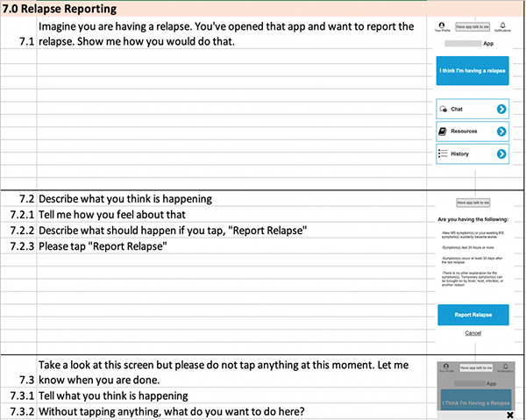Click the History list icon
The height and width of the screenshot is (420, 526).
(443, 153)
